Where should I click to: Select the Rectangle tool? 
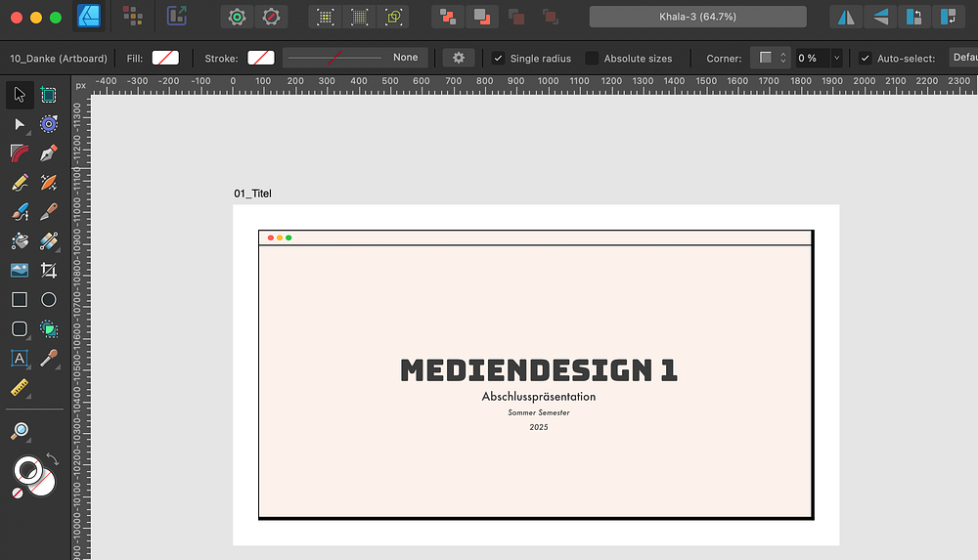20,299
